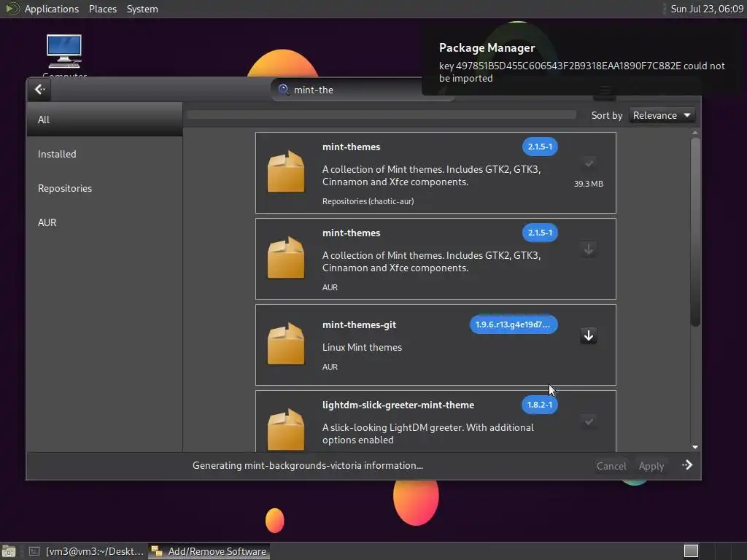Toggle installed check for chaotic-aur mint-themes

click(589, 163)
